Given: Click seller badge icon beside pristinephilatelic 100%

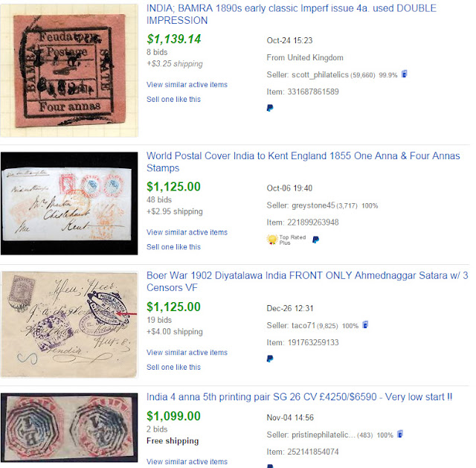Looking at the screenshot, I should [400, 435].
